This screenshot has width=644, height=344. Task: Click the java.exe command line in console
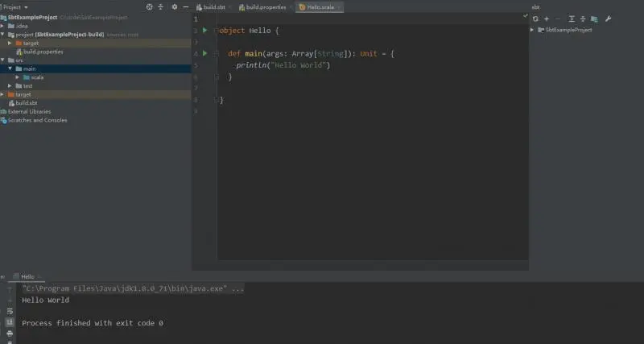tap(133, 288)
